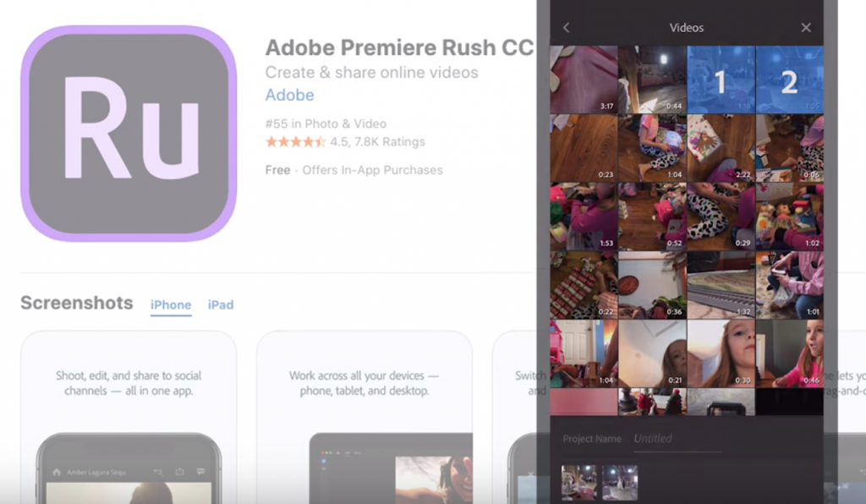Viewport: 866px width, 504px height.
Task: Deselect the video marked 1
Action: point(721,79)
